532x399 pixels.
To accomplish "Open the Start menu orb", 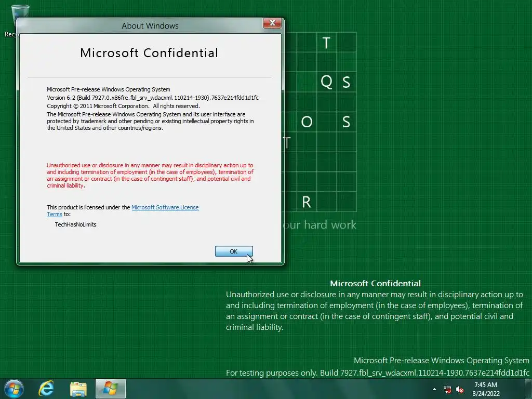I will (14, 389).
